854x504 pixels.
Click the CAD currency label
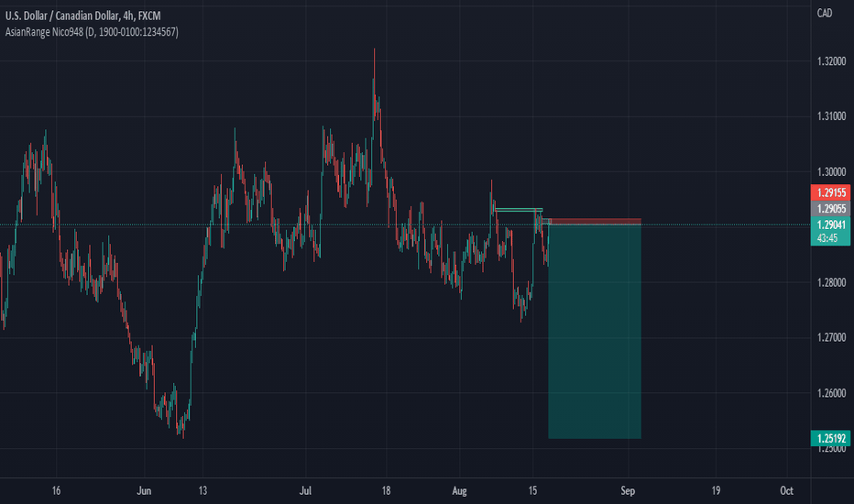click(x=825, y=13)
